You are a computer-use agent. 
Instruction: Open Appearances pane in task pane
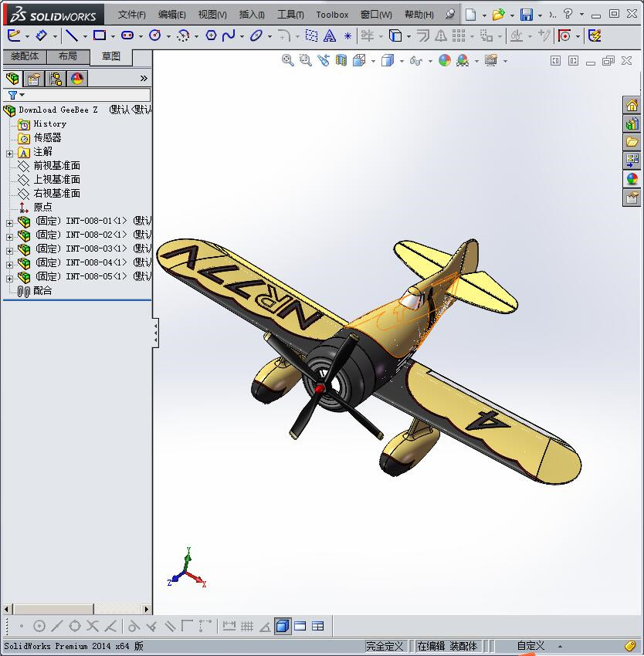tap(632, 178)
